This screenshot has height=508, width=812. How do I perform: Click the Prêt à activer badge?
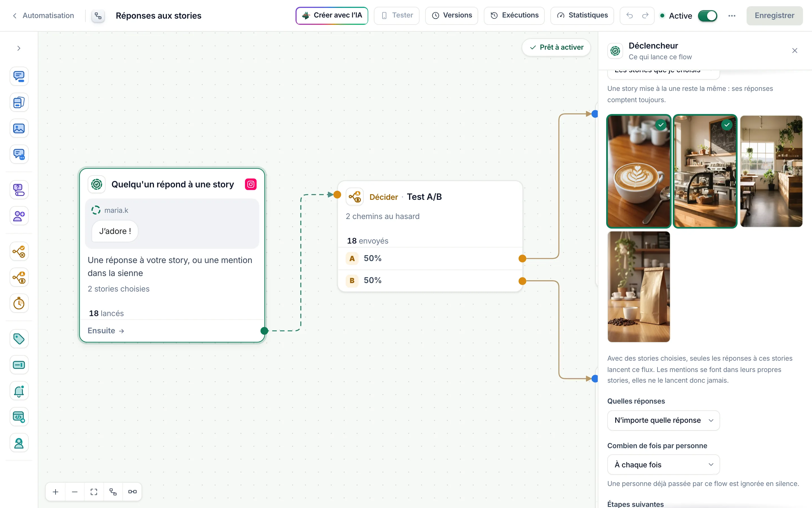(556, 47)
